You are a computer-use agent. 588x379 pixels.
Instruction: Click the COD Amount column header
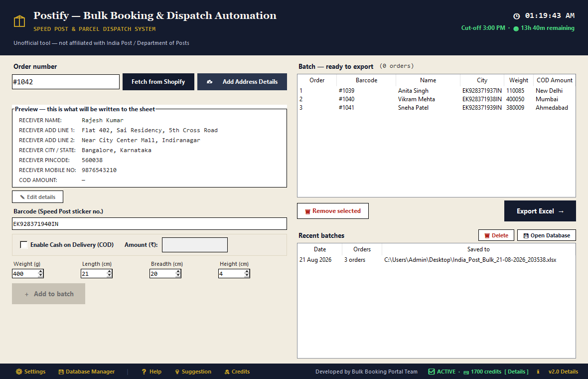pos(554,80)
